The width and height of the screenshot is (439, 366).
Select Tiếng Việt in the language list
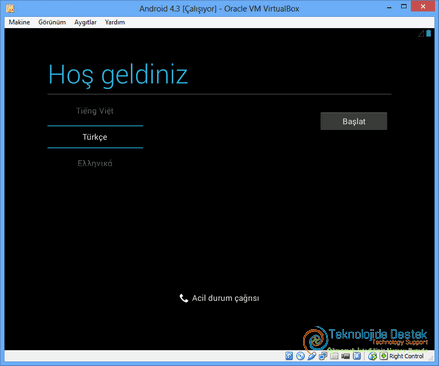(95, 111)
